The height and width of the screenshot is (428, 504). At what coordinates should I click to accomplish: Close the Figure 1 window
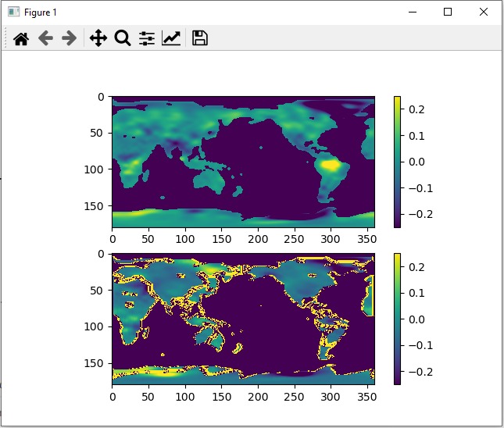click(x=484, y=12)
